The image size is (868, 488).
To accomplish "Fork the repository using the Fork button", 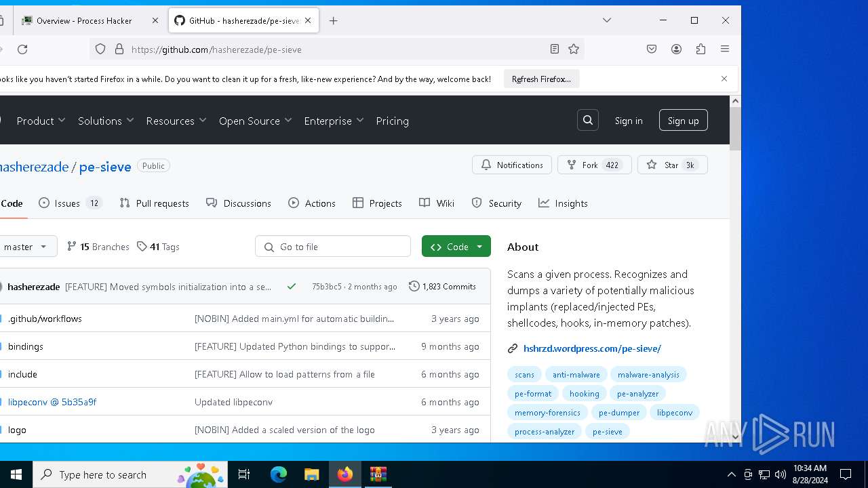I will pos(594,165).
